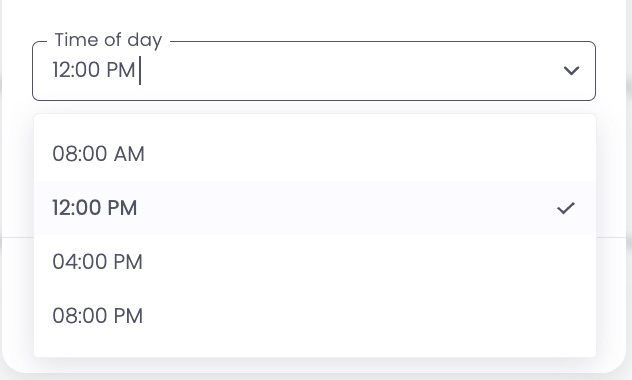Select the 08:00 AM option

point(315,154)
